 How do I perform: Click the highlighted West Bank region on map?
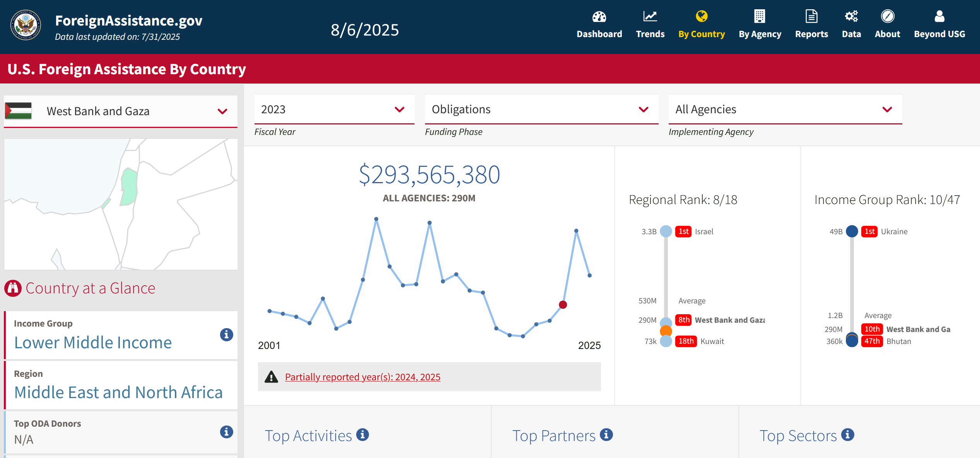[129, 186]
